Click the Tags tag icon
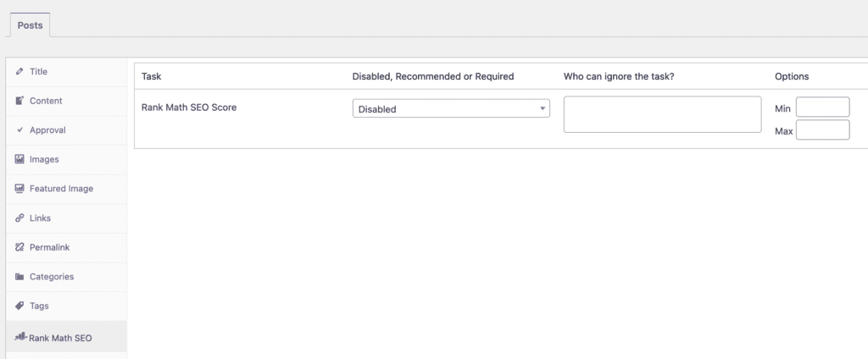 pos(19,306)
